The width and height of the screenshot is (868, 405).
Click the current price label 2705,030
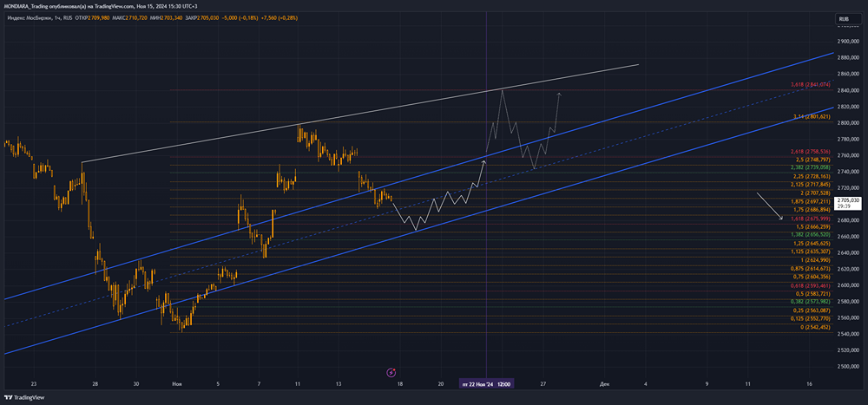849,203
